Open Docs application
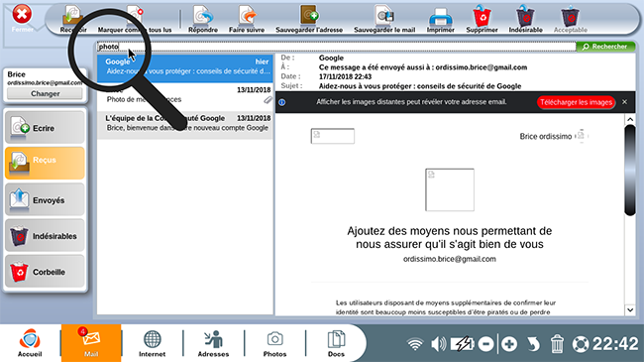 click(x=336, y=343)
